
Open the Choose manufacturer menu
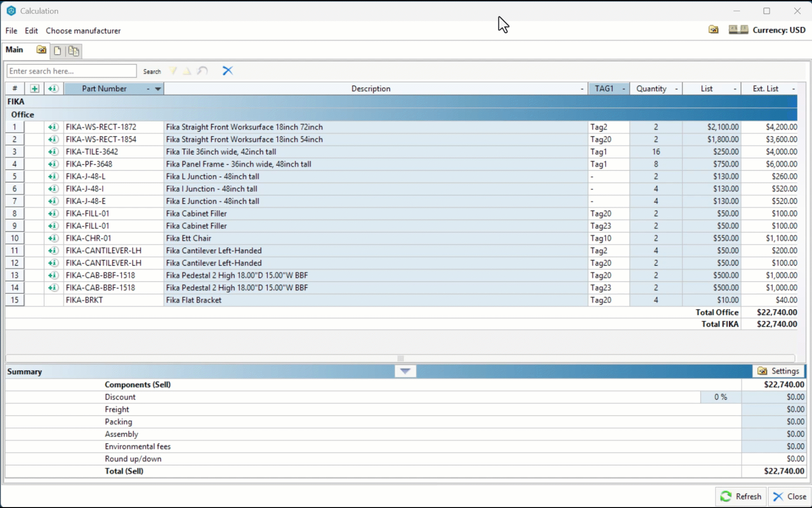tap(83, 31)
